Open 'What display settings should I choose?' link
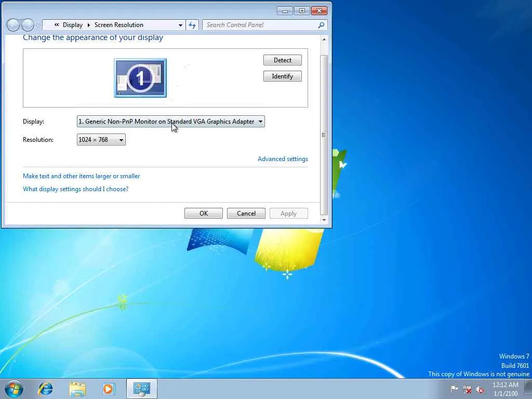The width and height of the screenshot is (532, 399). click(76, 189)
